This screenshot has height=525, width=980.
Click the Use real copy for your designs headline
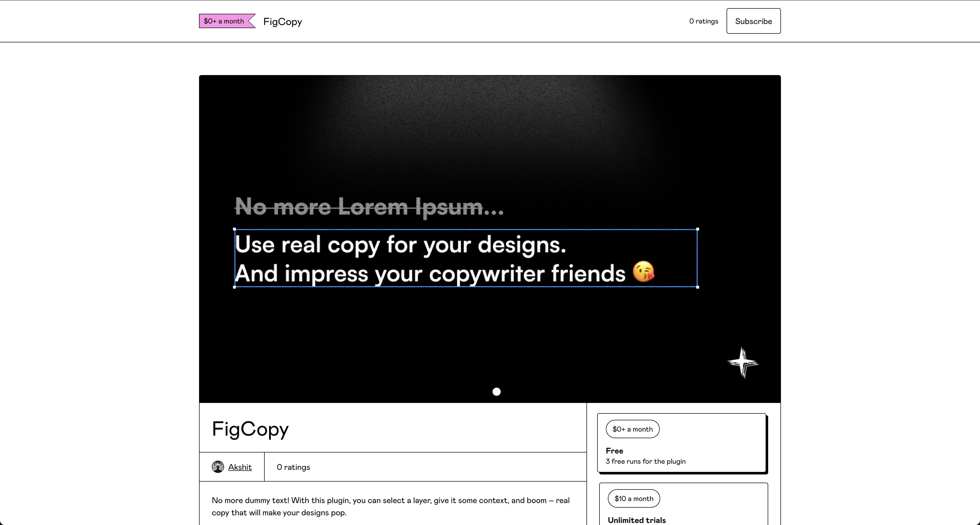[x=400, y=244]
